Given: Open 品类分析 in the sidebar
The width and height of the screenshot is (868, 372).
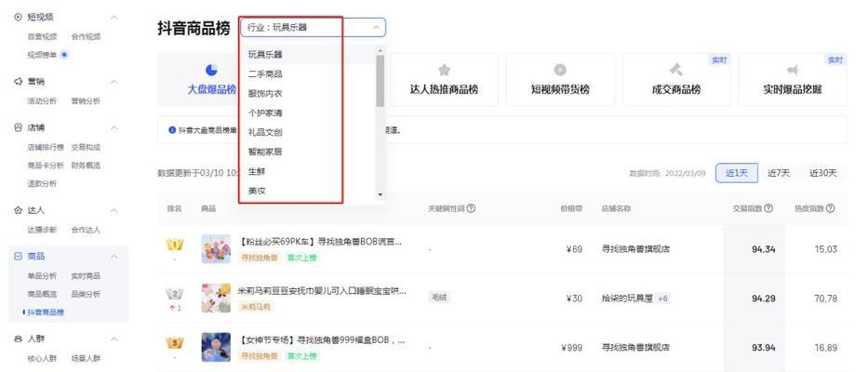Looking at the screenshot, I should [x=87, y=293].
